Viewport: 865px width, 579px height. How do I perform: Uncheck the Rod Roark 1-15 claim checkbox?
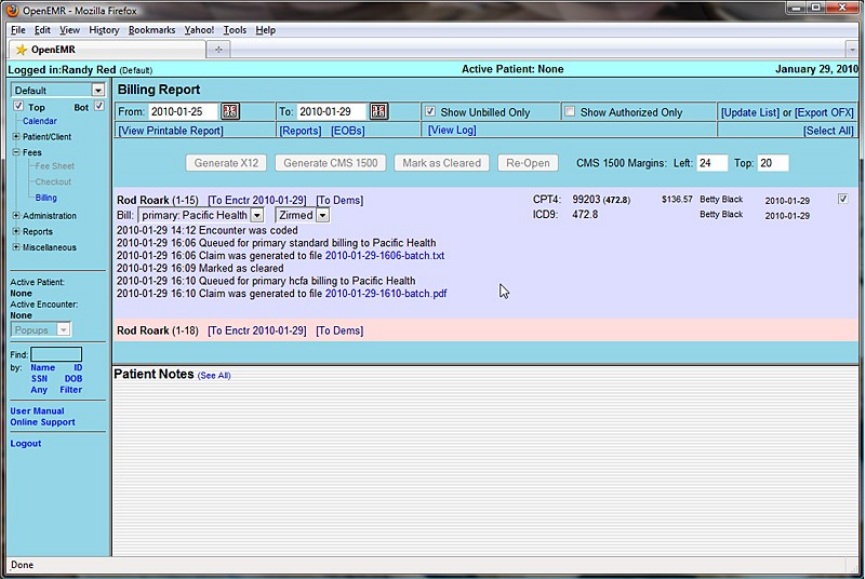843,199
